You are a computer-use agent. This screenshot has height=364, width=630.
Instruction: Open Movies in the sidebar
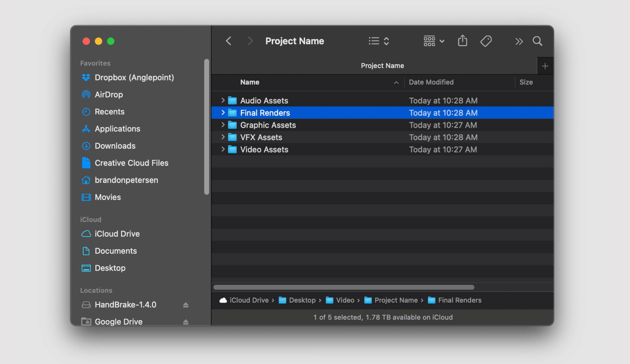coord(101,197)
